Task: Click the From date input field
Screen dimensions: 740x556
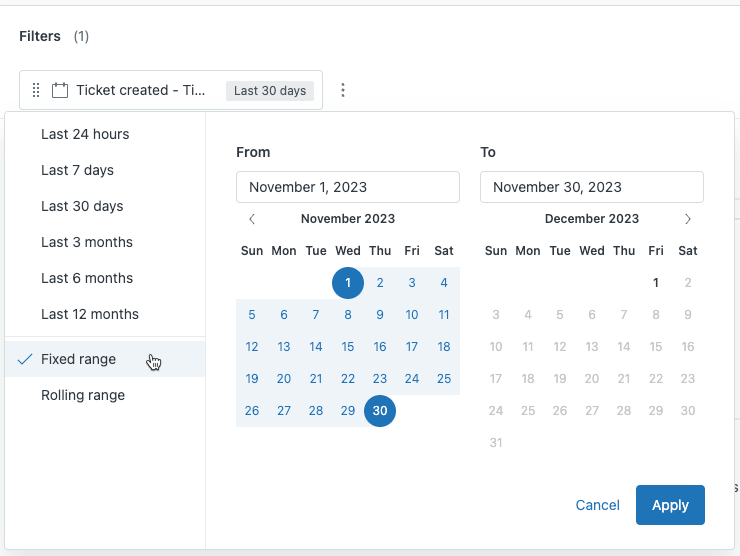Action: (347, 187)
